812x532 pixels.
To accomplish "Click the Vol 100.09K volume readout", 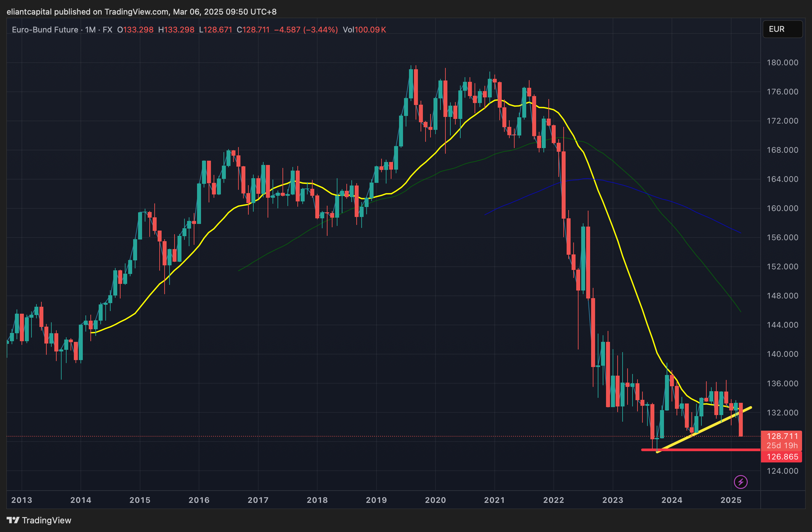I will 364,30.
